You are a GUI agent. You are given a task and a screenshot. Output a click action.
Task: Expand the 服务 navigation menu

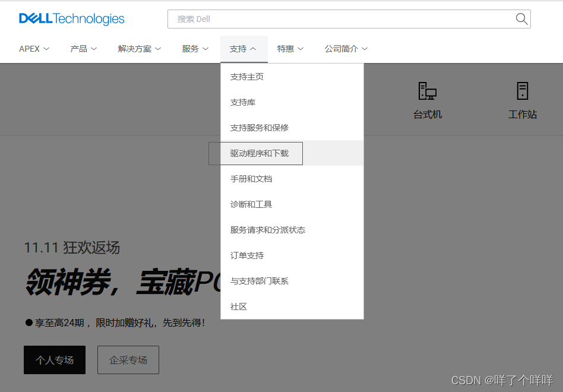pyautogui.click(x=195, y=49)
